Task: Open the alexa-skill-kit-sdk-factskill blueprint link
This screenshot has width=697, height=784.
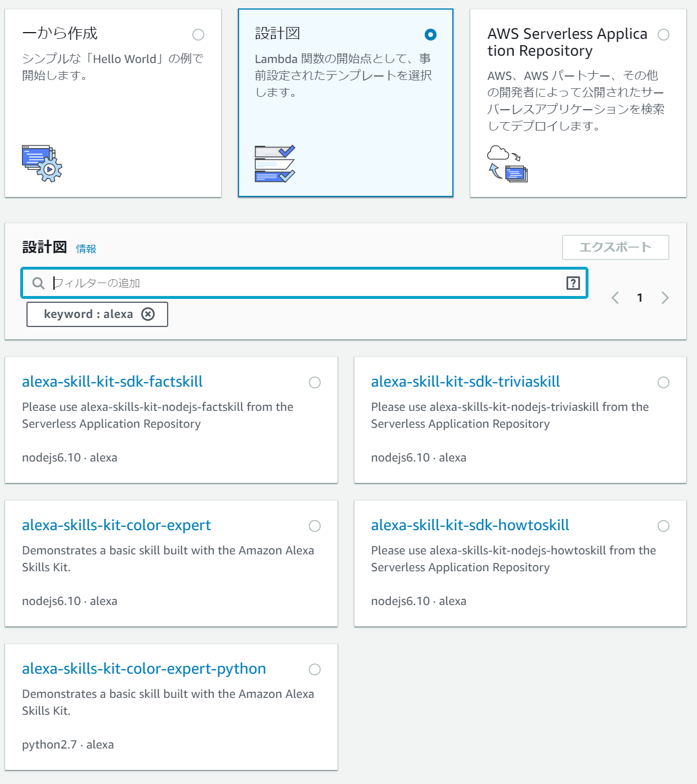Action: coord(112,382)
